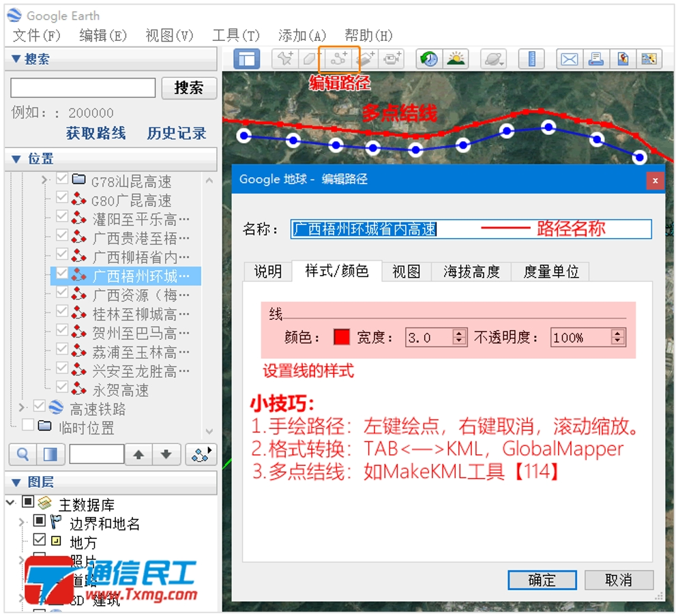The width and height of the screenshot is (678, 616).
Task: Collapse the 位置 panel
Action: [16, 159]
